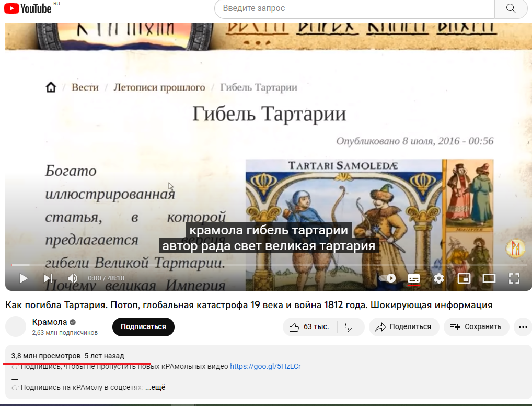The image size is (532, 406).
Task: Enter fullscreen via the player icon
Action: (514, 279)
